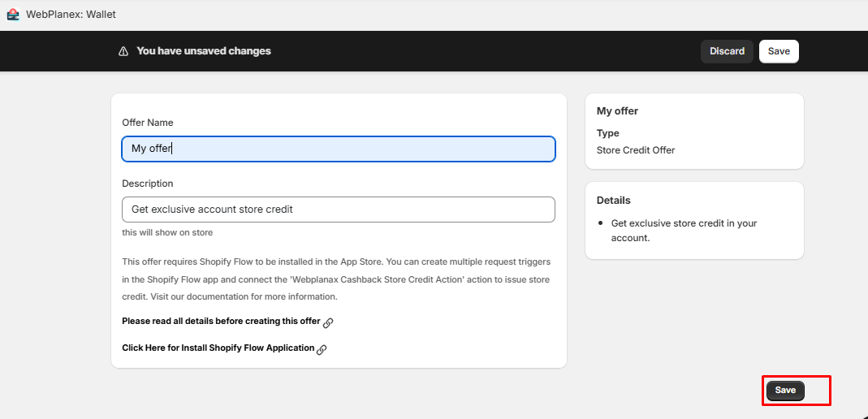Click the "WebPlanex: Wallet" title text
Viewport: 868px width, 419px height.
click(71, 15)
